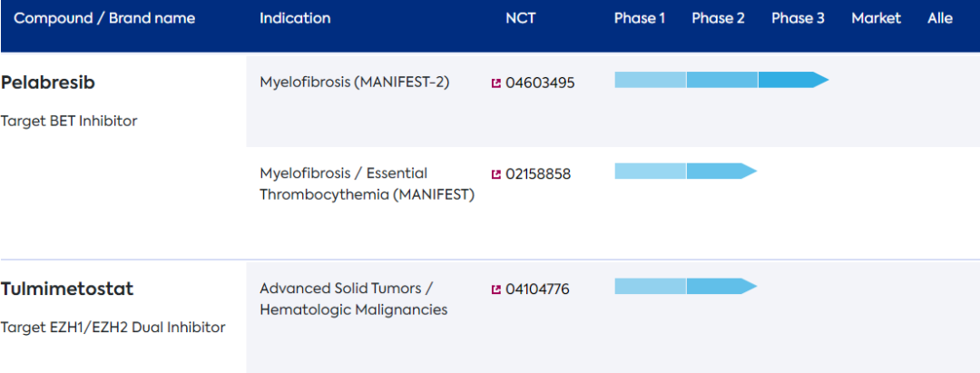Click the Tulmimetostat compound name
Screen dimensions: 980x373
(x=67, y=289)
